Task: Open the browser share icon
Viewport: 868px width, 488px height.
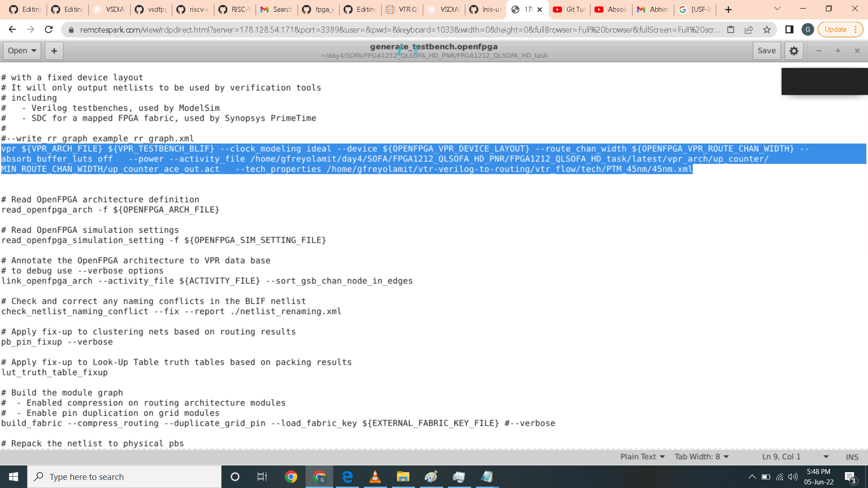Action: (749, 30)
